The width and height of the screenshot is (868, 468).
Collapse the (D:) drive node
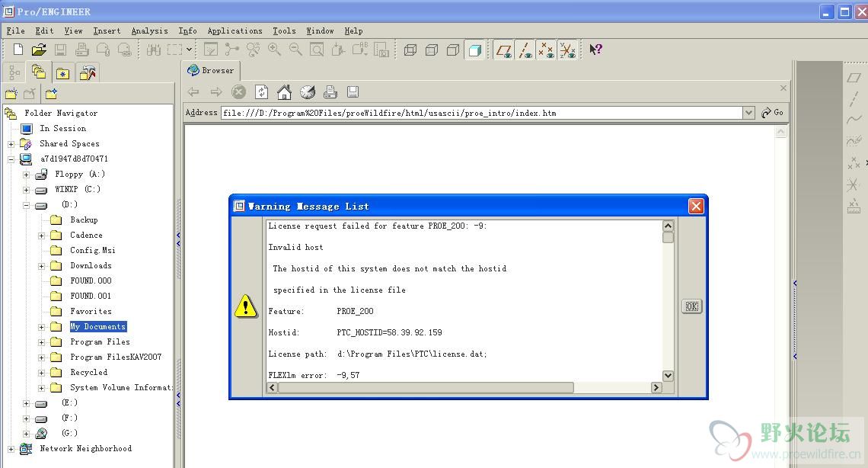[x=26, y=205]
